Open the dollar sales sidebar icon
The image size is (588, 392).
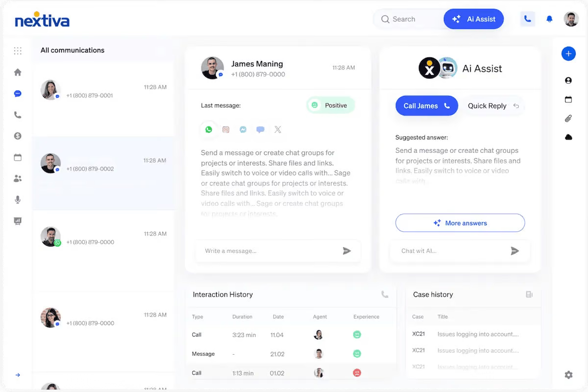18,136
